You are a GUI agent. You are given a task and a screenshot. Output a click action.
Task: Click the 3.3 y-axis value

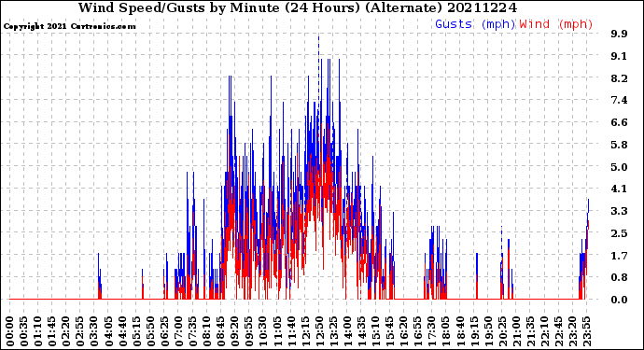[619, 211]
